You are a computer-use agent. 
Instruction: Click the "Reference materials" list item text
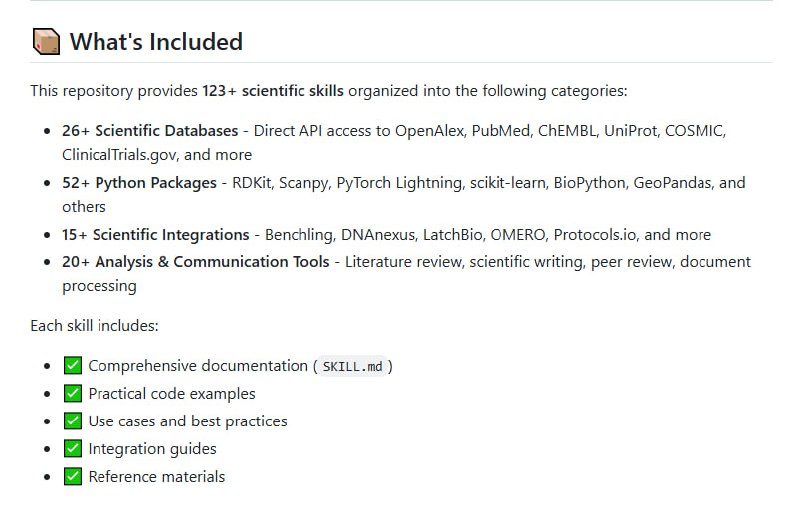pos(157,477)
